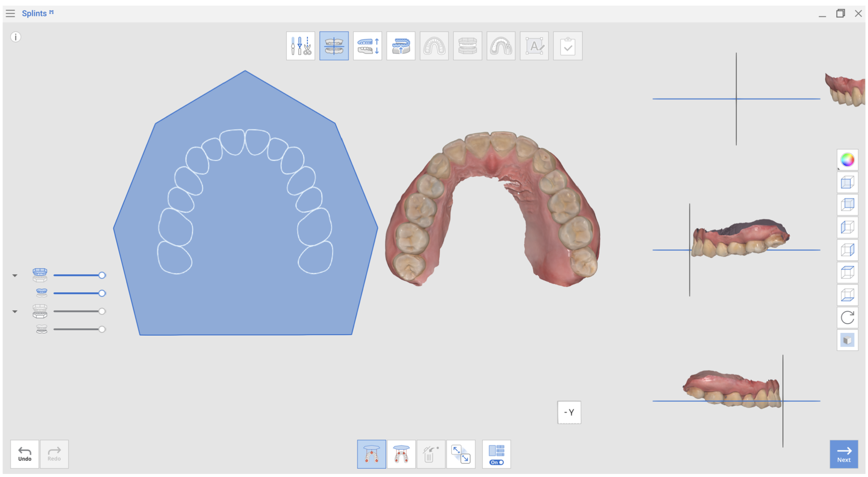
Task: Open the hamburger menu
Action: pyautogui.click(x=10, y=13)
